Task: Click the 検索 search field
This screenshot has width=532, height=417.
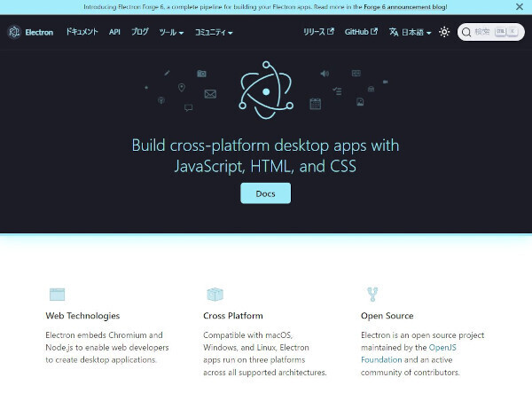Action: point(491,32)
